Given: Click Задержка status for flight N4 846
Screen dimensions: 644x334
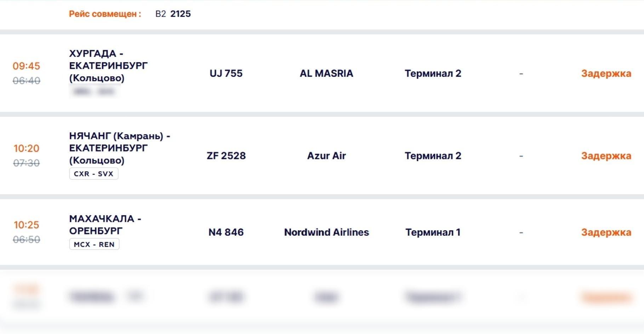Looking at the screenshot, I should (x=606, y=232).
